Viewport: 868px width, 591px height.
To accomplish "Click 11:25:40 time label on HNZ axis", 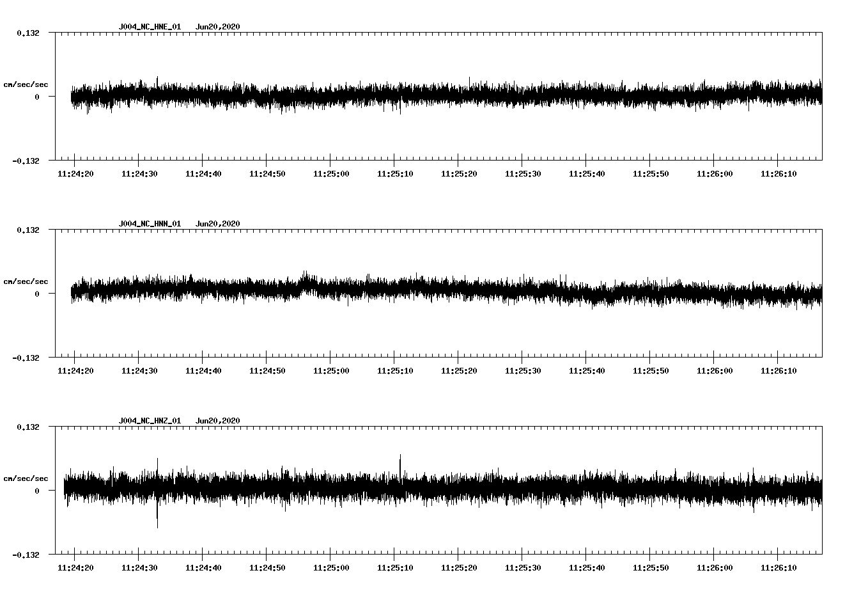I will click(587, 568).
